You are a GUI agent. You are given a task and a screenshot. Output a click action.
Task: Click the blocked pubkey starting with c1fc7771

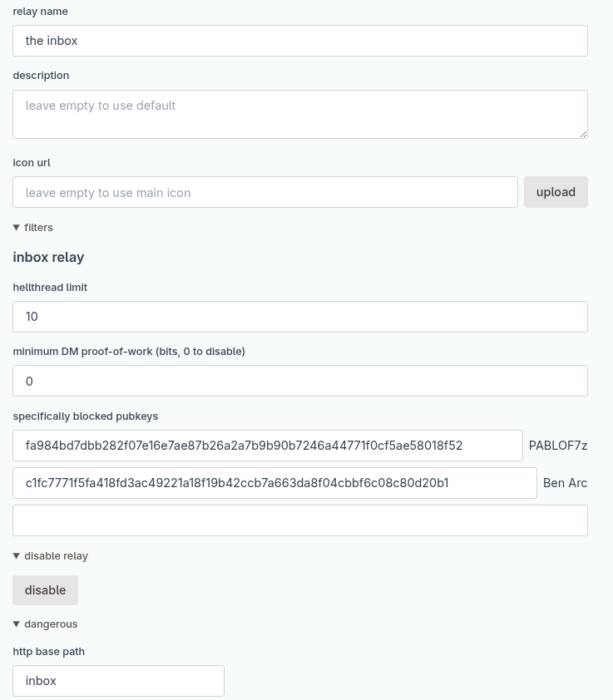pyautogui.click(x=274, y=483)
